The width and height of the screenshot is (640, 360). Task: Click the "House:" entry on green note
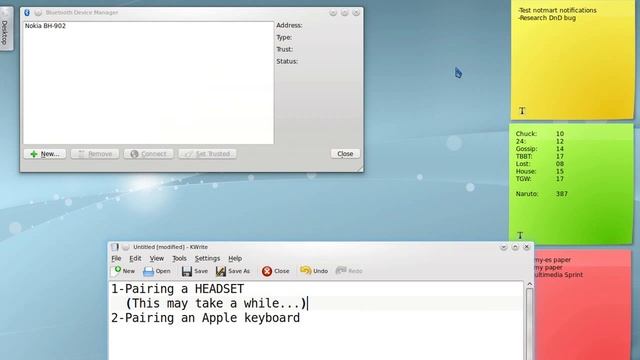(526, 171)
